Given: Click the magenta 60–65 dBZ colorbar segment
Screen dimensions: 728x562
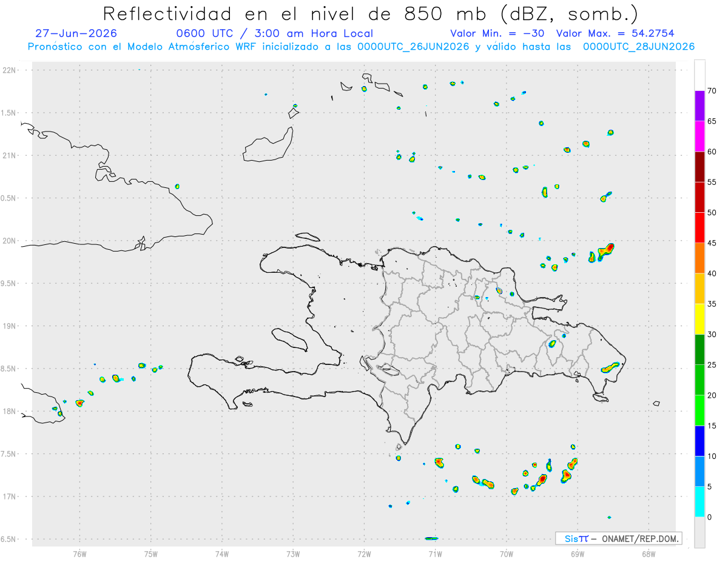Looking at the screenshot, I should [699, 136].
